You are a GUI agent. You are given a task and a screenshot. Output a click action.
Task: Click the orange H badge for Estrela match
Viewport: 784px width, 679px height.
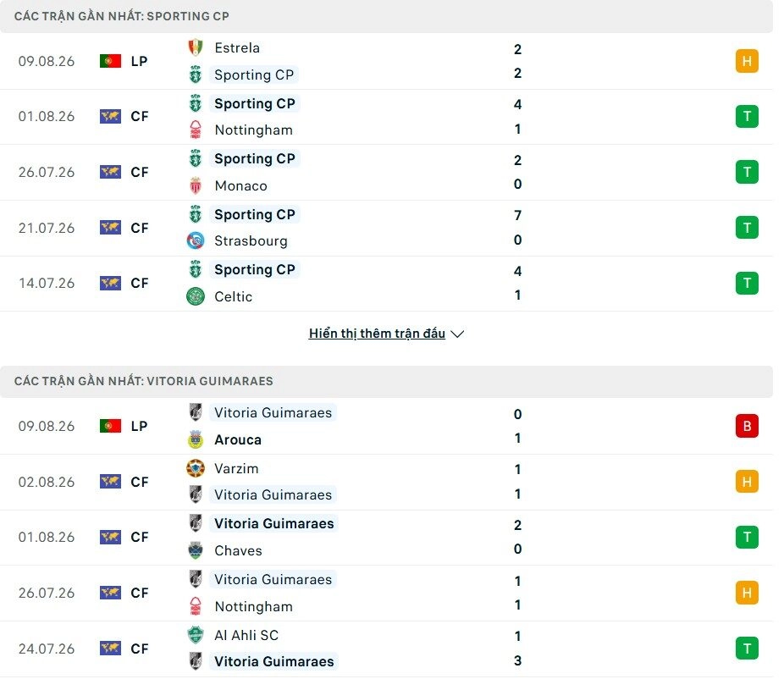747,61
